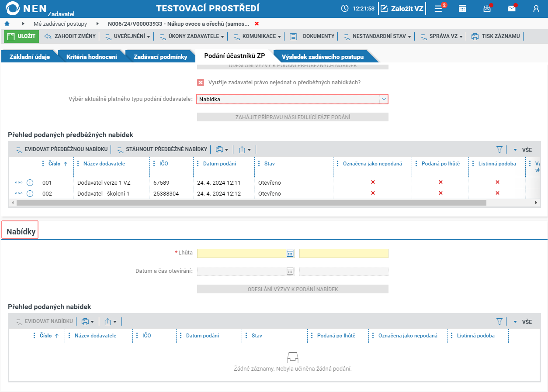Click the scrollbar right arrow of top table
The image size is (548, 392).
click(536, 203)
